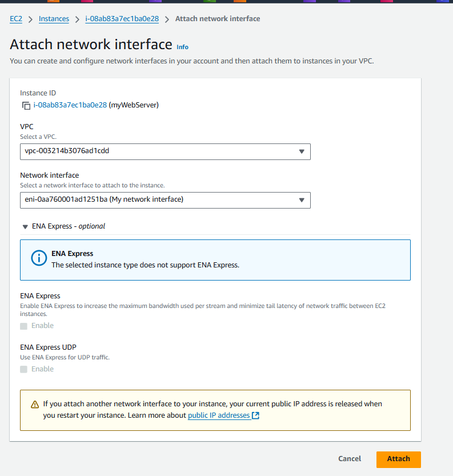
Task: Click the Info link beside the page title
Action: [182, 47]
